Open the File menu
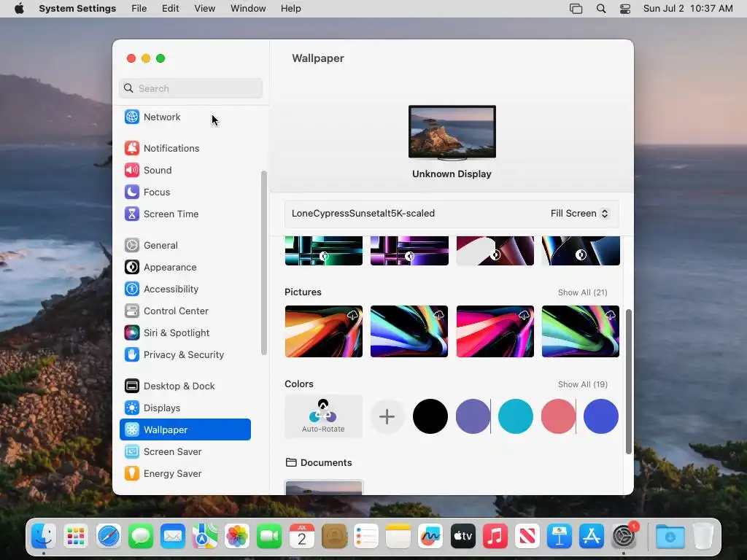This screenshot has width=747, height=560. 139,9
